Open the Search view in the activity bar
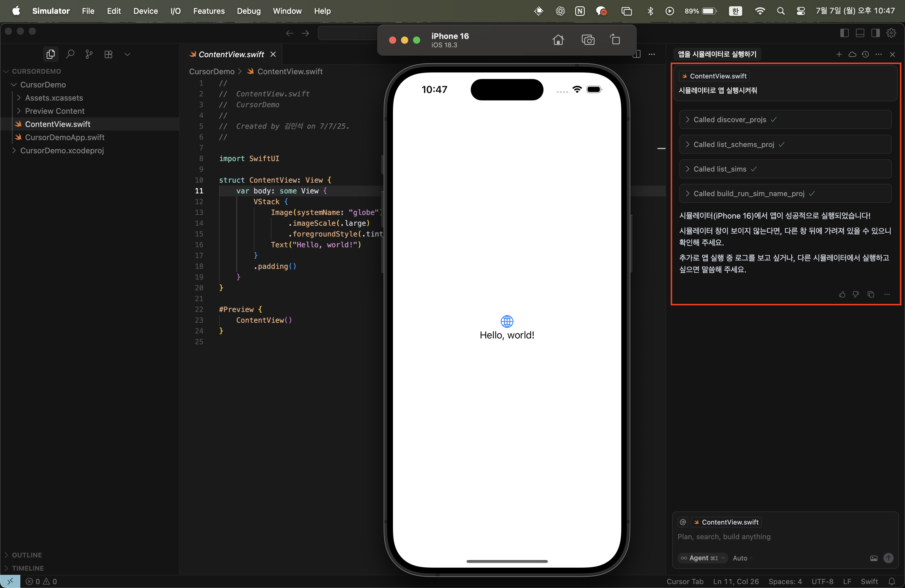This screenshot has height=588, width=905. pos(70,54)
